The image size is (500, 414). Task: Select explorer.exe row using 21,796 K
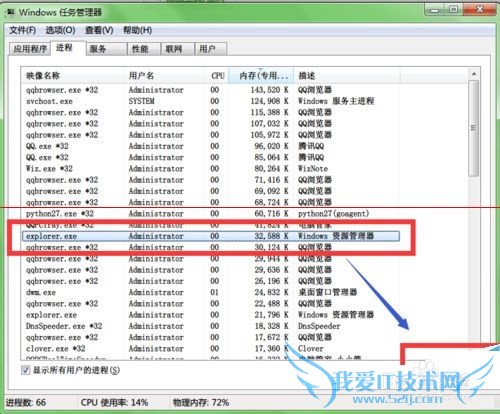click(x=211, y=315)
